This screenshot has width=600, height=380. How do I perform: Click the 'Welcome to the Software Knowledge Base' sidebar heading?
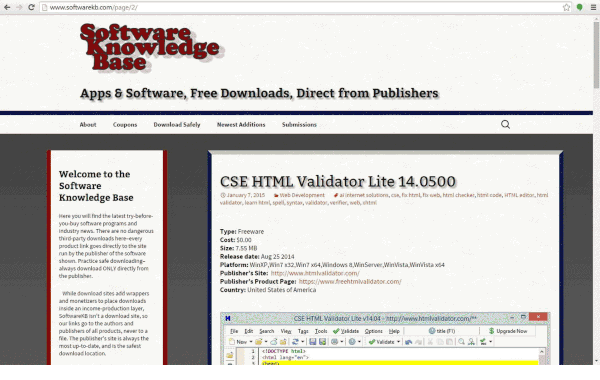96,186
